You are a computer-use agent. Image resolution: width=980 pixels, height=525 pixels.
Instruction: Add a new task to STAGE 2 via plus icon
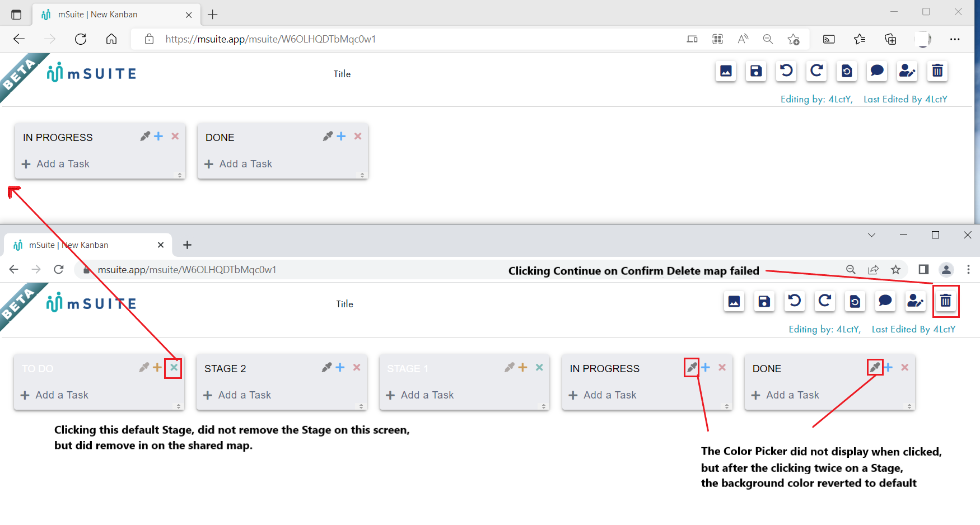click(340, 367)
